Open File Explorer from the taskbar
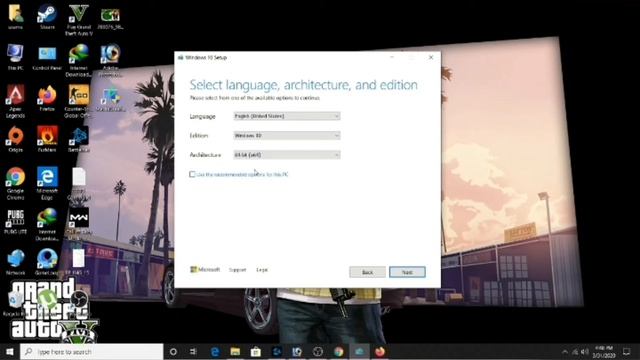 tap(235, 351)
